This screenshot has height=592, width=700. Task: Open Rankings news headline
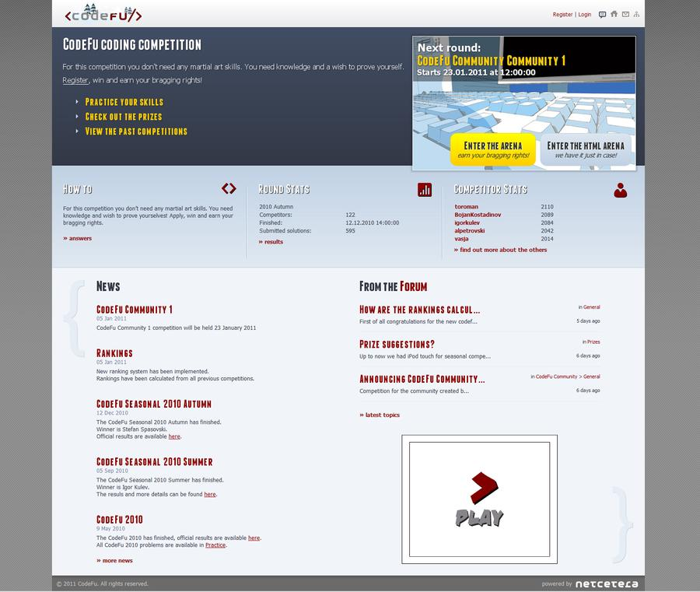tap(114, 354)
